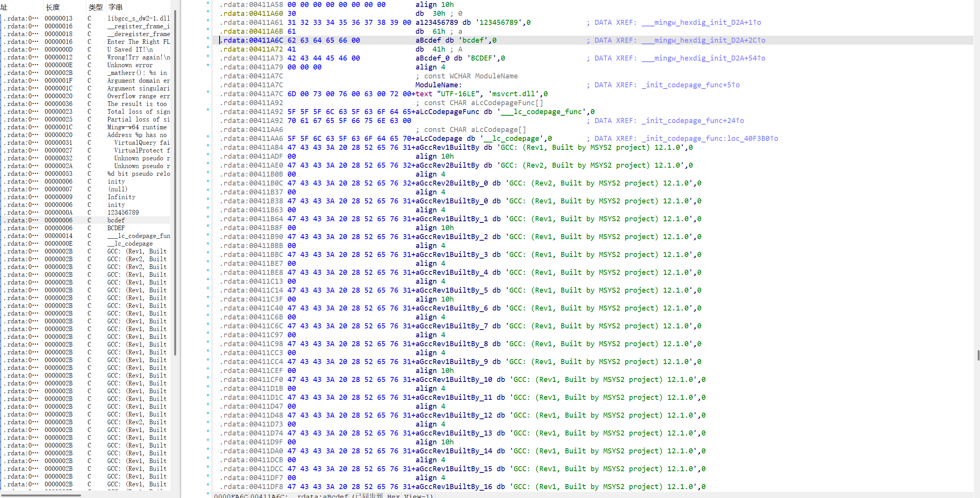Viewport: 980px width, 498px height.
Task: Click the 字串 column header
Action: (116, 7)
